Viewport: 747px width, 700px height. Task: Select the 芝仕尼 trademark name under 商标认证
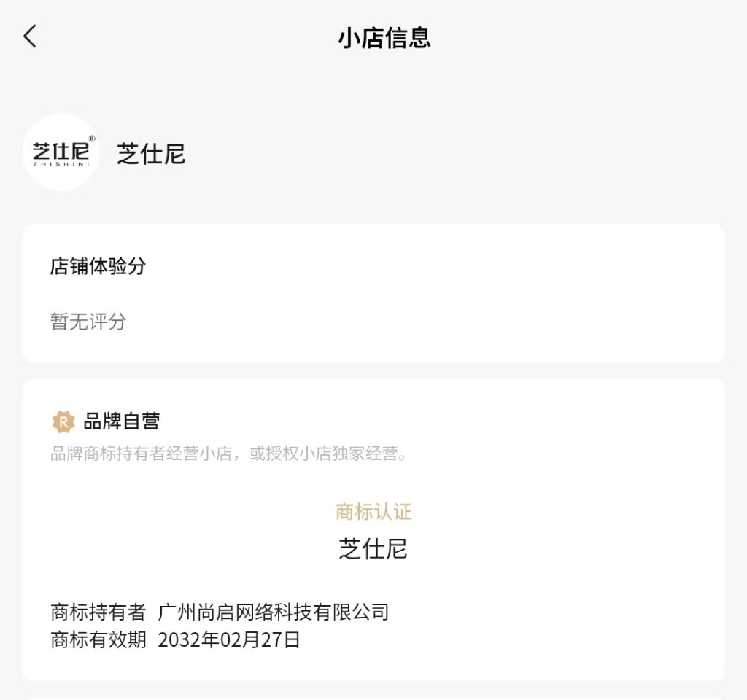373,548
